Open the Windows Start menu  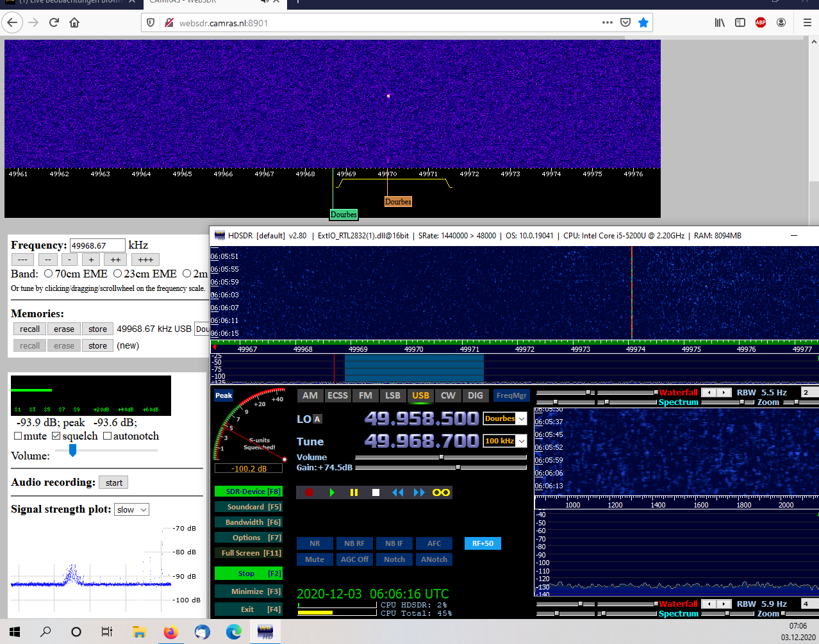click(x=15, y=632)
